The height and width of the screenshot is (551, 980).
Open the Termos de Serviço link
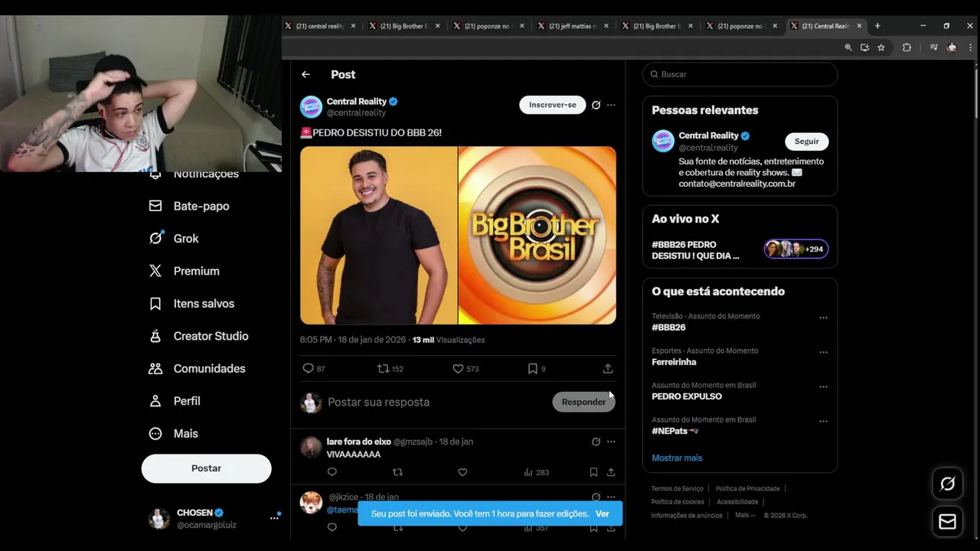click(x=677, y=488)
